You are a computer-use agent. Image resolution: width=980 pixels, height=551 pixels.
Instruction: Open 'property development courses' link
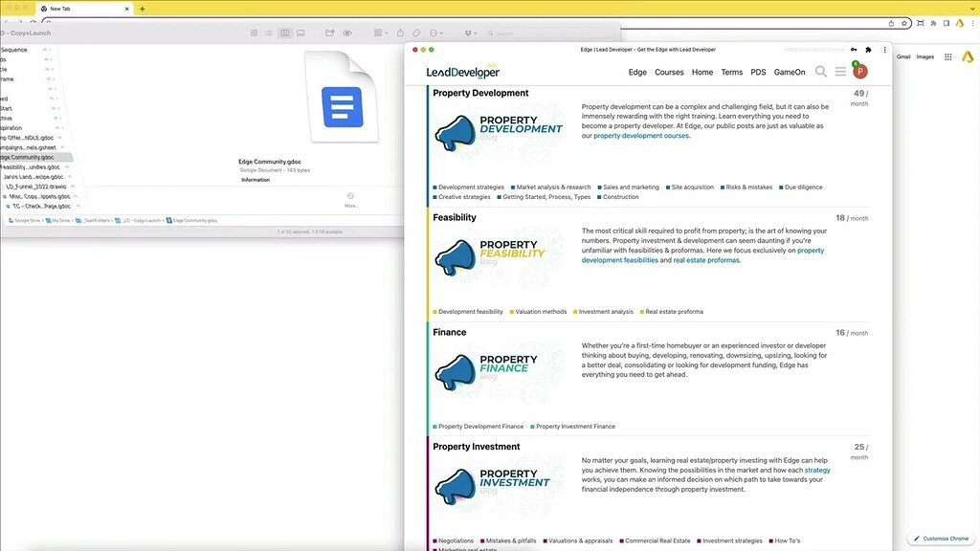641,136
